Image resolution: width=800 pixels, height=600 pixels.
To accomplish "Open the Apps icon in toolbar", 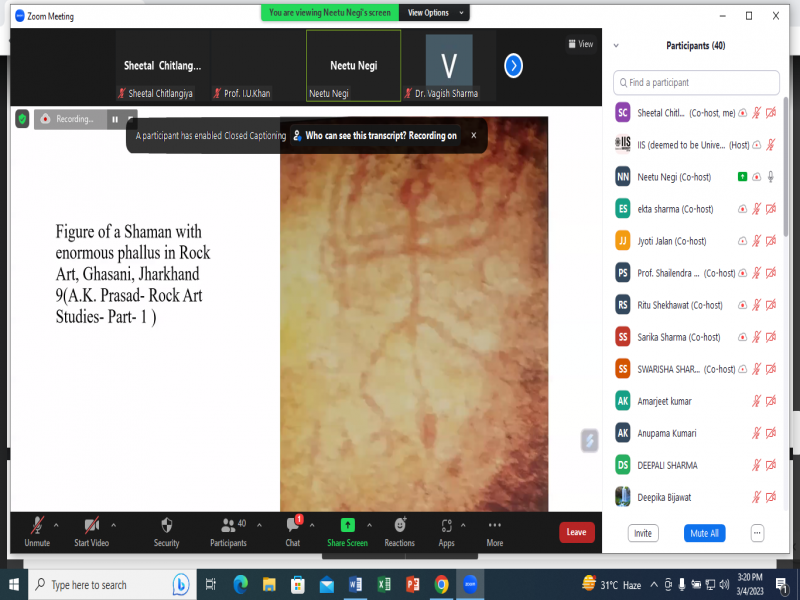I will (x=446, y=525).
